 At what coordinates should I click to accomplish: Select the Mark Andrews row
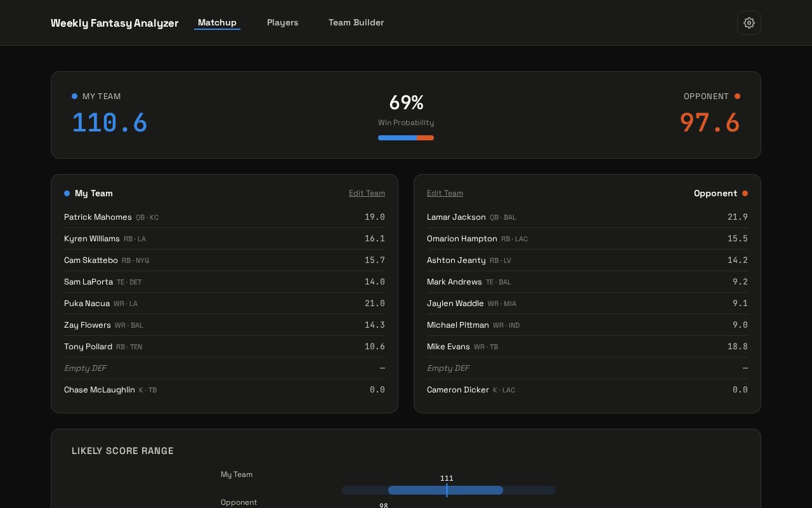[x=587, y=282]
